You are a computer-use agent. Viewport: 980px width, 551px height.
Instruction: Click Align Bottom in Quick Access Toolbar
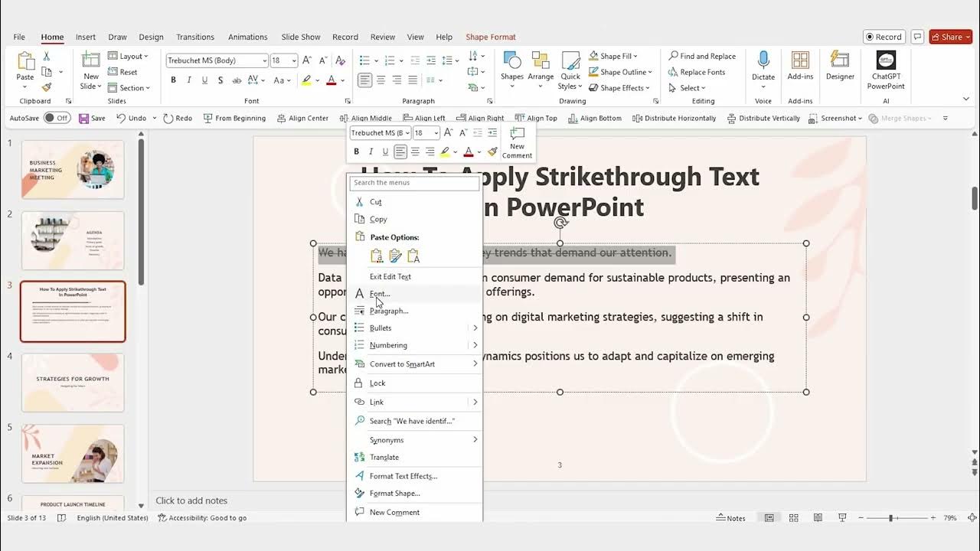(x=594, y=119)
